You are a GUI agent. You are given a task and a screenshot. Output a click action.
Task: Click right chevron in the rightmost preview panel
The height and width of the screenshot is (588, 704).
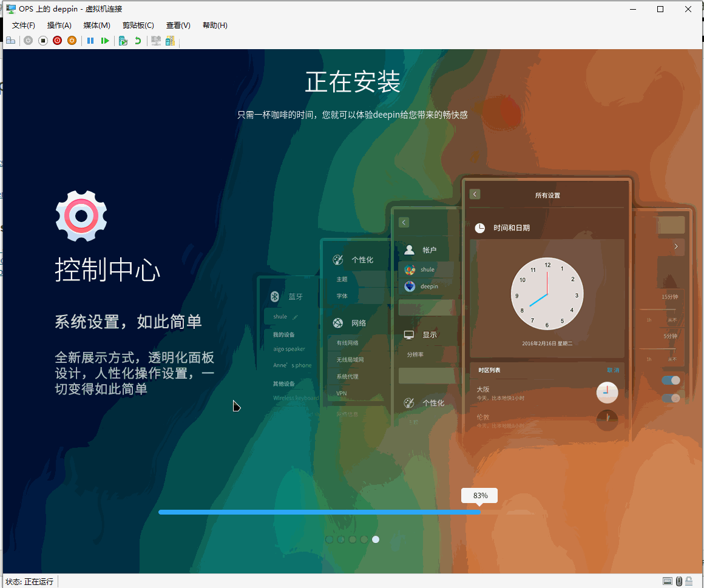tap(675, 246)
